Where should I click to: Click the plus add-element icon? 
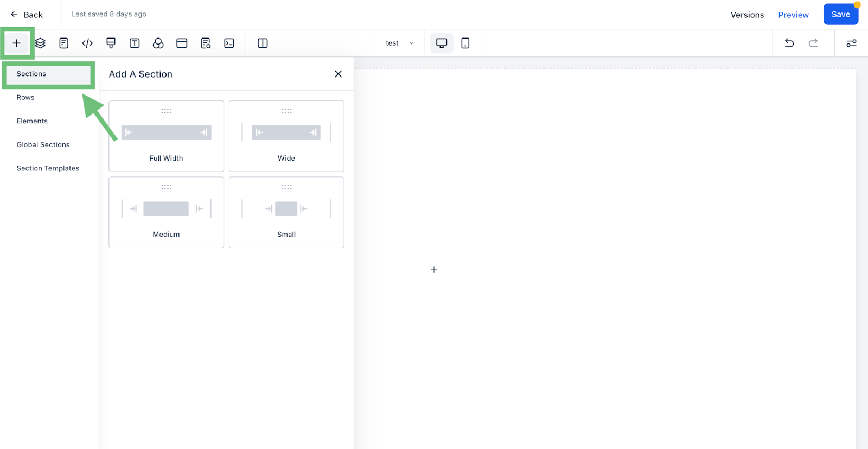(17, 43)
